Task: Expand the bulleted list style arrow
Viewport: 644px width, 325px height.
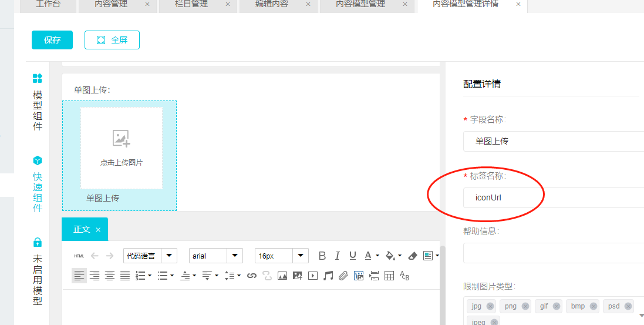Action: 171,276
